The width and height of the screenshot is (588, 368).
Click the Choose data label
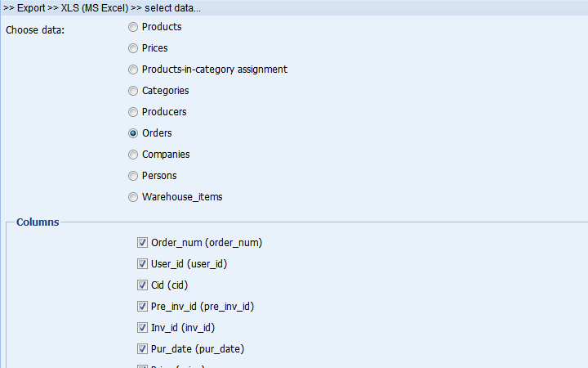pyautogui.click(x=35, y=30)
